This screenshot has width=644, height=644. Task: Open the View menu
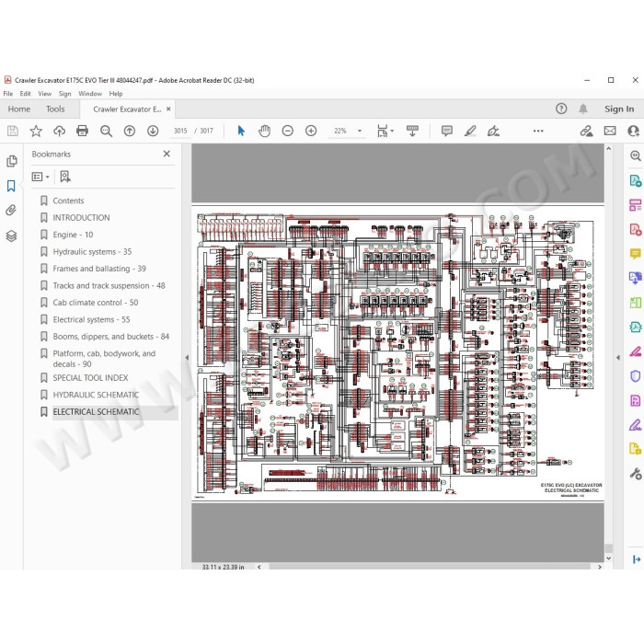44,94
